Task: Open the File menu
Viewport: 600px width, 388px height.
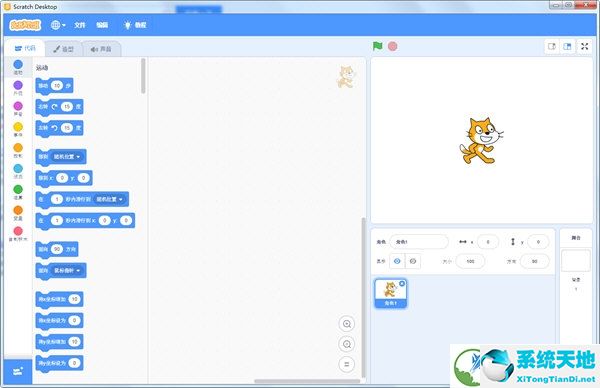Action: coord(80,25)
